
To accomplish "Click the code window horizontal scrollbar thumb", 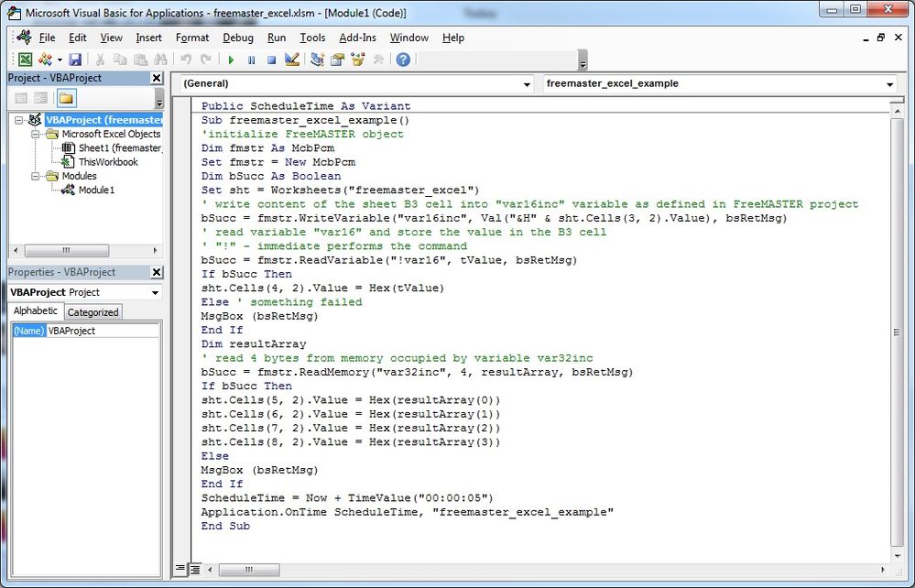I will [x=249, y=570].
